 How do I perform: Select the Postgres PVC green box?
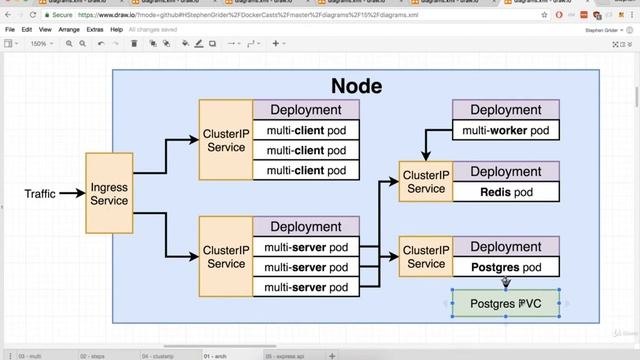506,303
